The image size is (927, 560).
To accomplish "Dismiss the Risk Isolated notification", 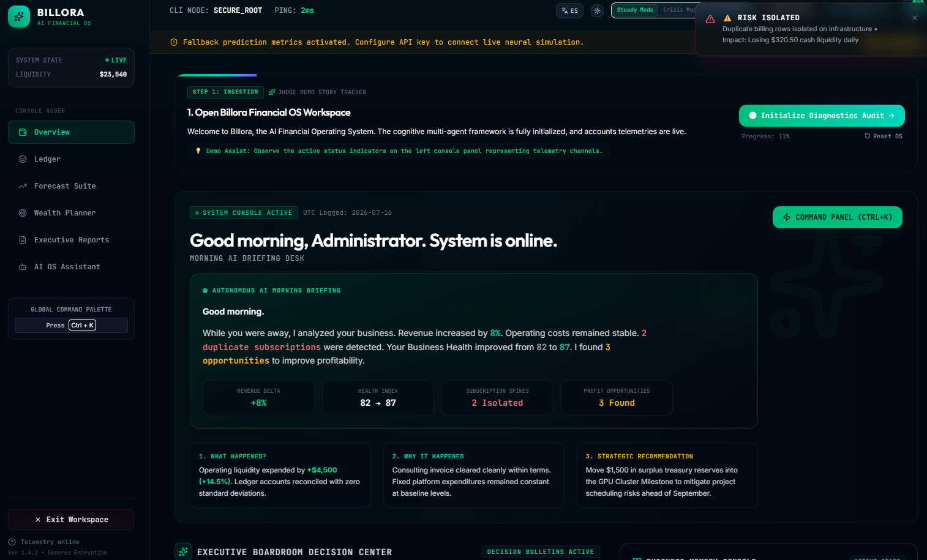I will tap(915, 18).
